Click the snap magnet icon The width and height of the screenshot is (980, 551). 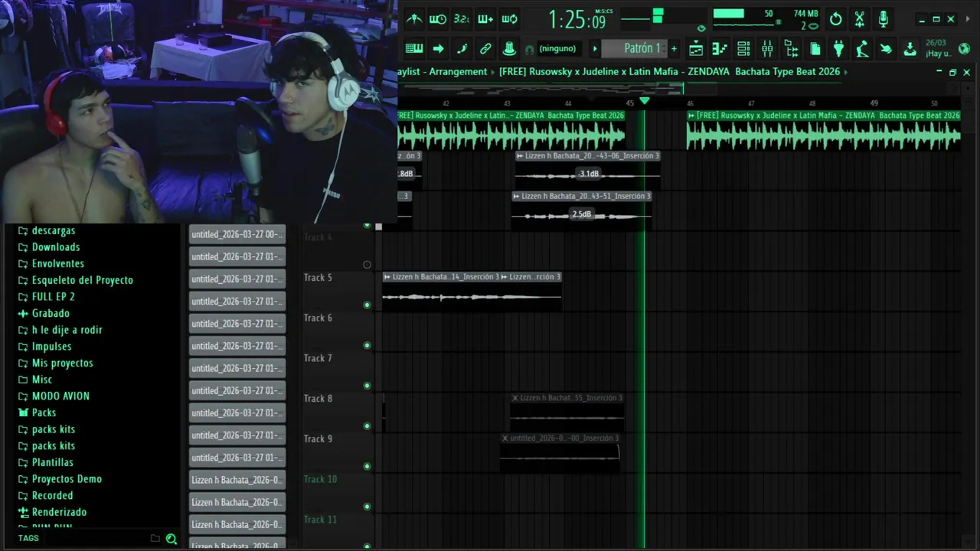click(x=529, y=49)
